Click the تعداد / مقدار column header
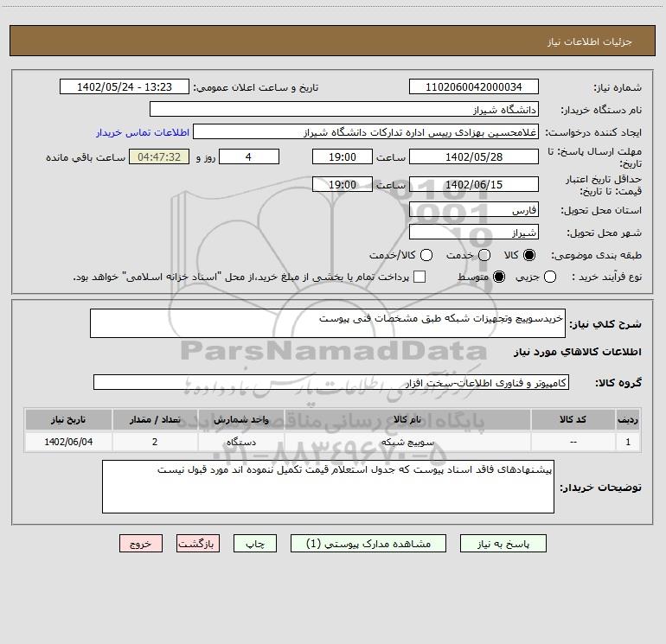Screen dimensions: 666x644 [x=155, y=419]
